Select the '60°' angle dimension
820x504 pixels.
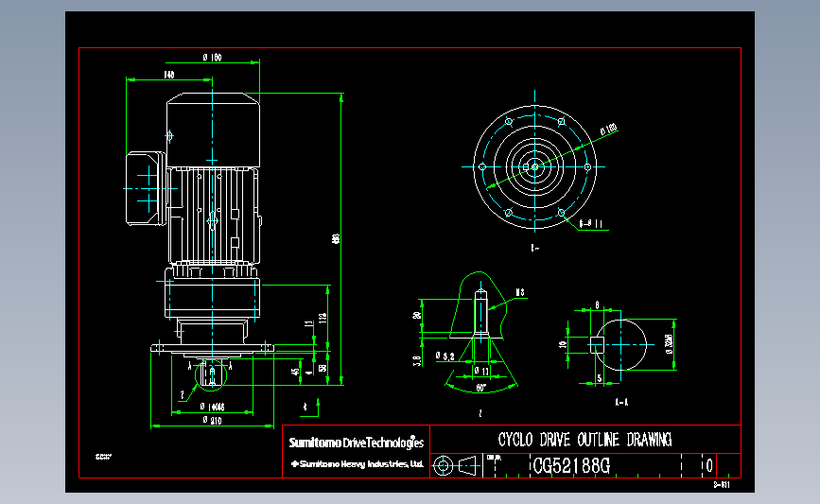pos(481,388)
